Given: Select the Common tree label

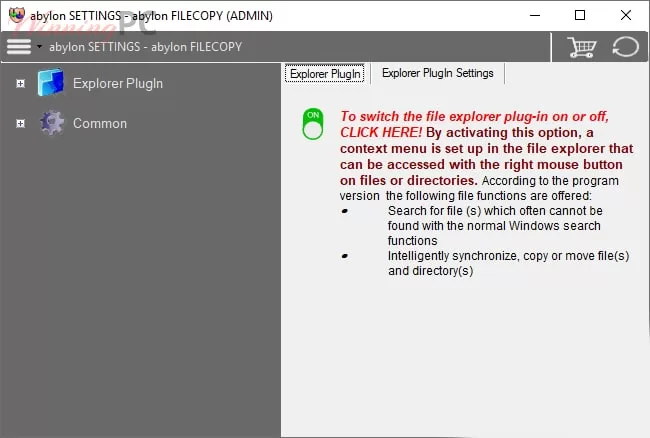Looking at the screenshot, I should tap(100, 123).
